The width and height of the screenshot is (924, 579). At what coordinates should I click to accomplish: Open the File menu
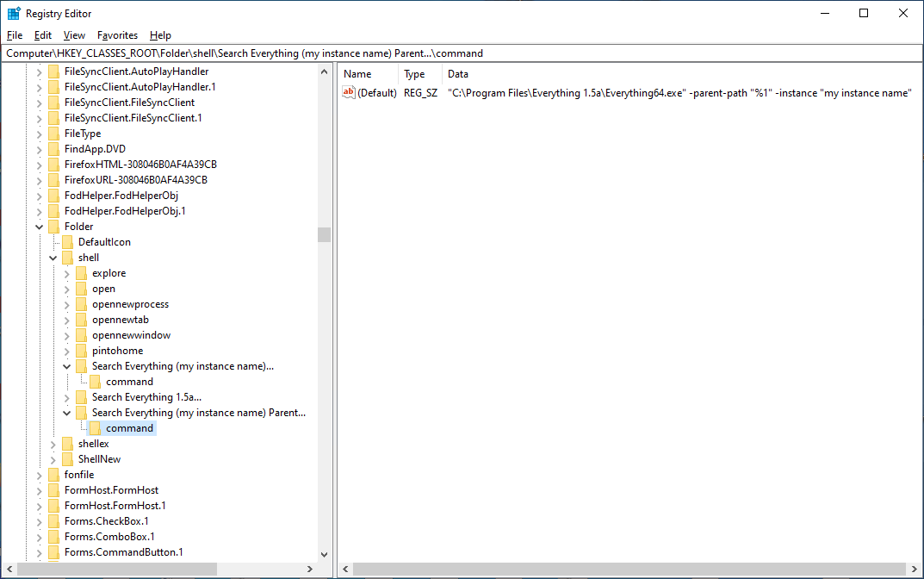click(15, 35)
